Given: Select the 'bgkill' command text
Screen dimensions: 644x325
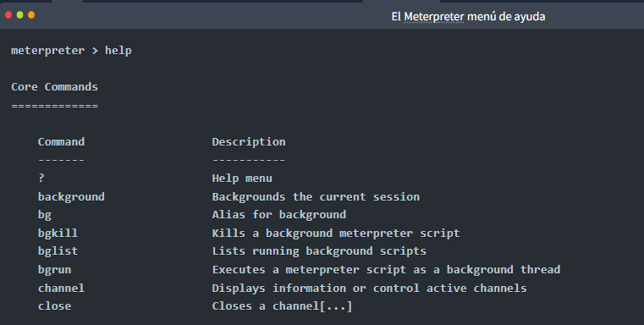Looking at the screenshot, I should (58, 233).
